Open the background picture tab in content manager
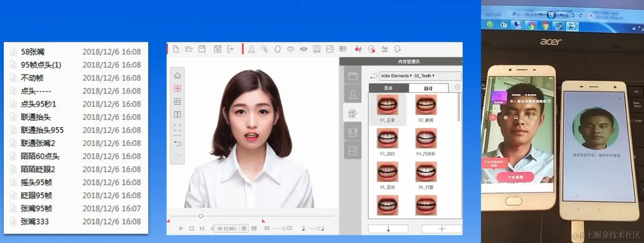The width and height of the screenshot is (644, 243). click(x=353, y=151)
